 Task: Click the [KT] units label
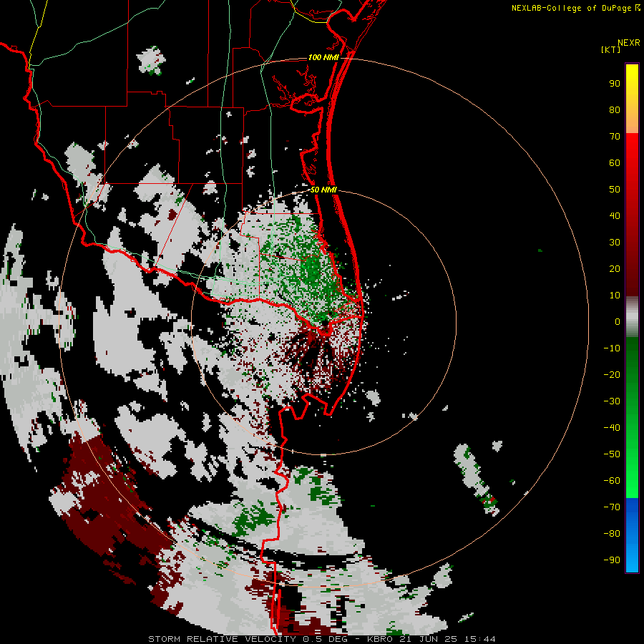[610, 49]
